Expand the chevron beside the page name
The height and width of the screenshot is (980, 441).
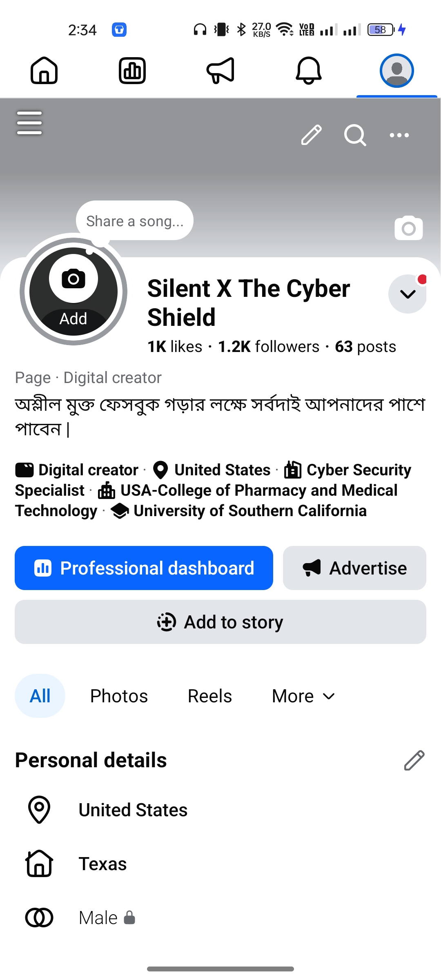(x=408, y=294)
